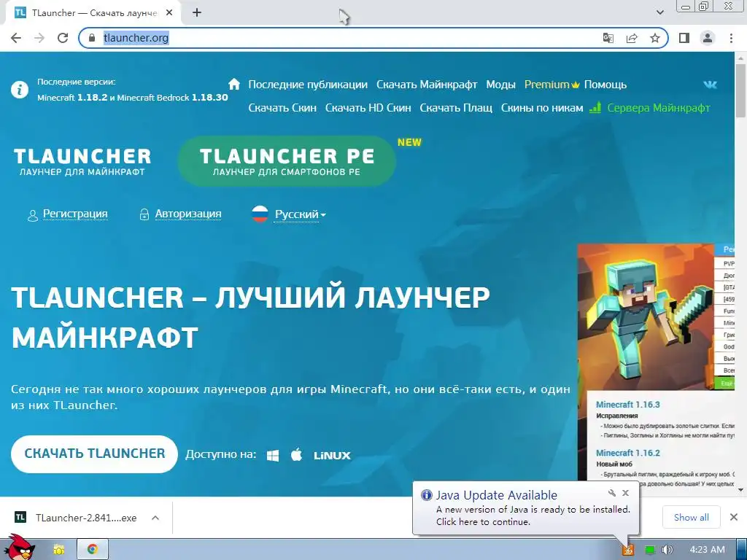Click the Apple platform icon
Image resolution: width=747 pixels, height=560 pixels.
click(x=297, y=455)
